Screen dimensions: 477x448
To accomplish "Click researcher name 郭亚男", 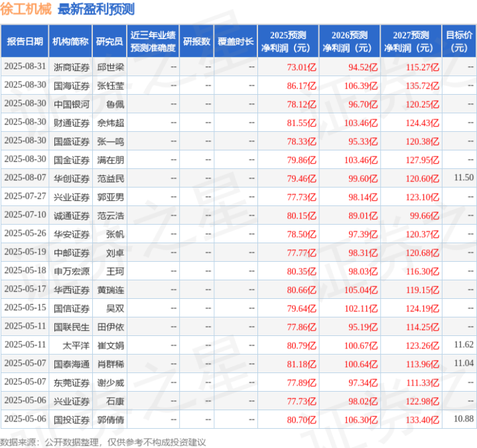I will 111,197.
